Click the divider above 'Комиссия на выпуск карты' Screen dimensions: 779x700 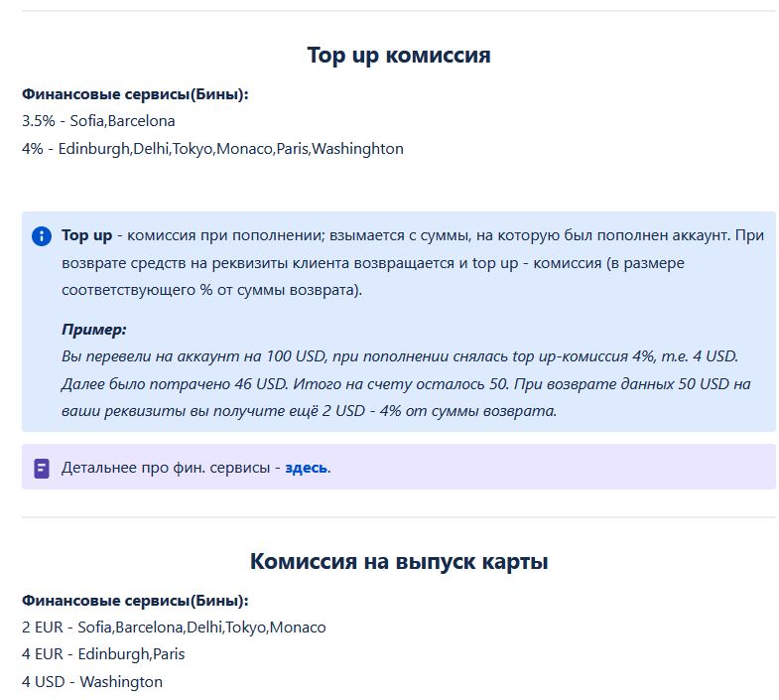click(x=398, y=517)
